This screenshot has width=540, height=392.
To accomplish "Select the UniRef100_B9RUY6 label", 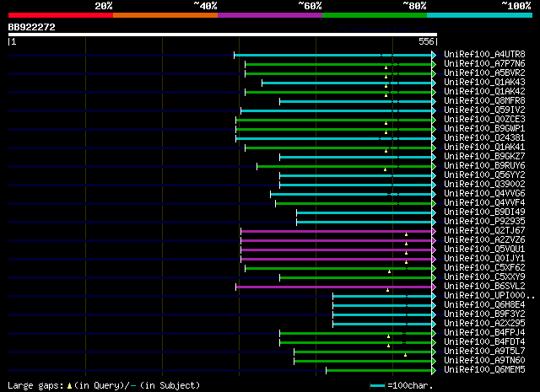I will (x=484, y=166).
